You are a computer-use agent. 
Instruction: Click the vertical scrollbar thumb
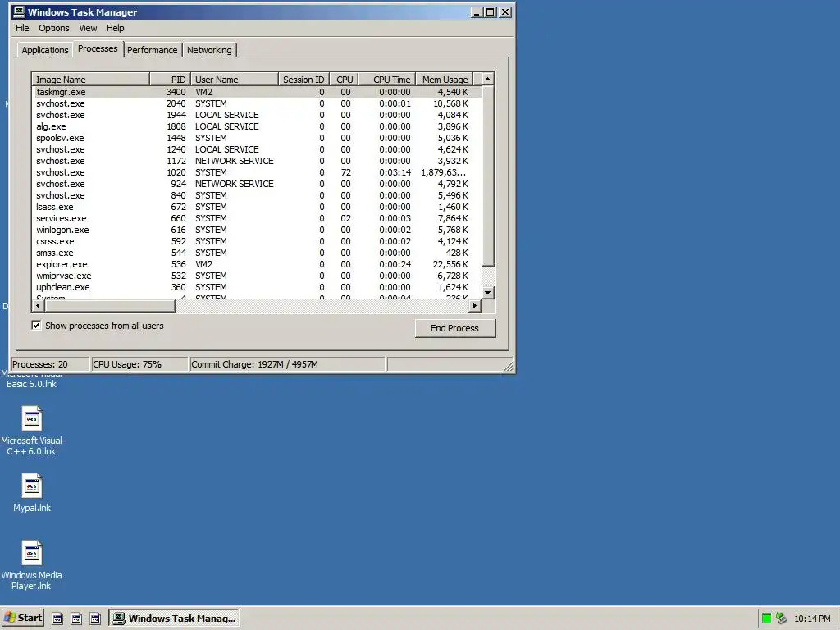(x=487, y=176)
